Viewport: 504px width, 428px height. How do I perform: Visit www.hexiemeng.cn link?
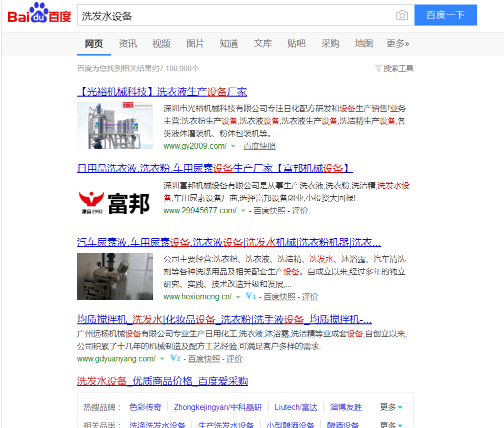click(197, 297)
